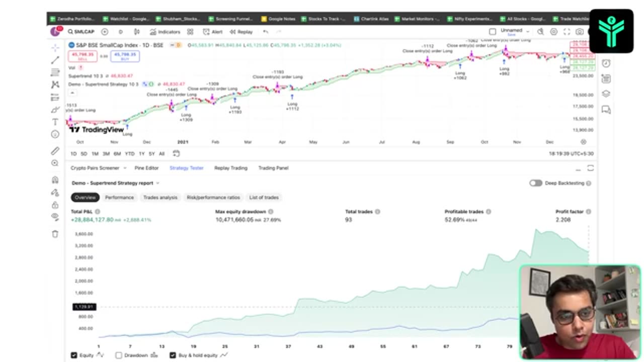Screen dimensions: 644x362
Task: Check the Drawdown checkbox
Action: 119,355
